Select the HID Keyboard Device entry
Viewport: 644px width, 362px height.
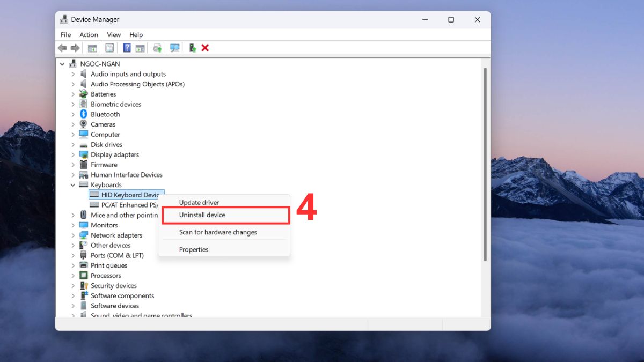coord(125,195)
